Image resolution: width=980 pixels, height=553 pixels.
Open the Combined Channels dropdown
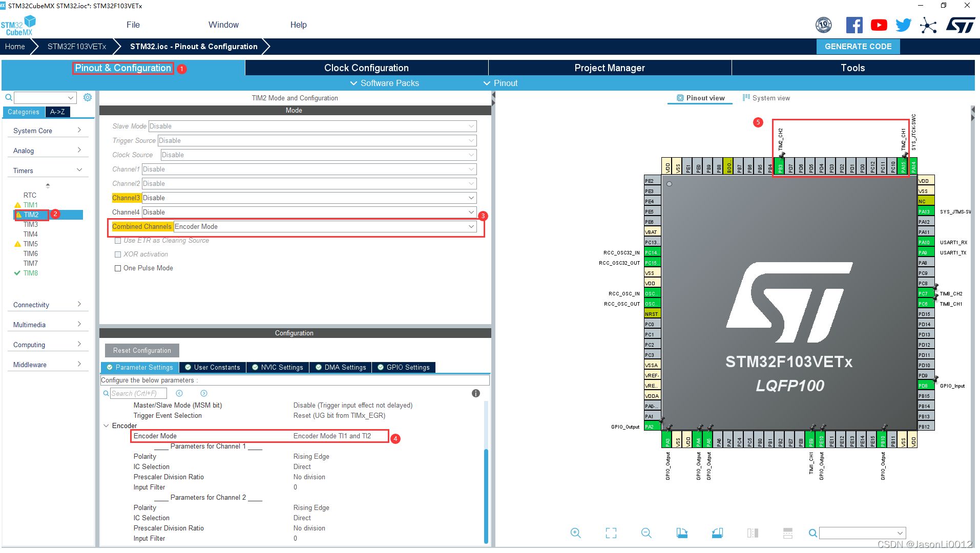[325, 227]
